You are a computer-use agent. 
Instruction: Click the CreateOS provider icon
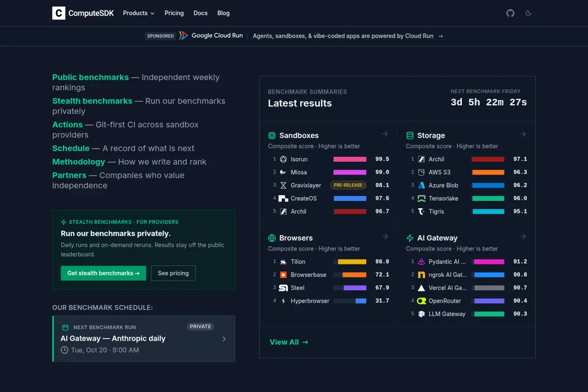[x=284, y=198]
